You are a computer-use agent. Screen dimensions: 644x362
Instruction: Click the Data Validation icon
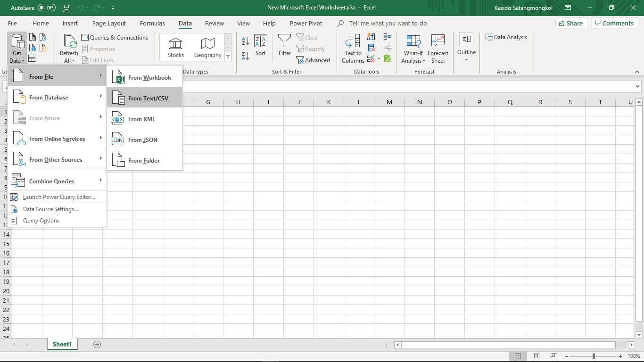coord(371,58)
